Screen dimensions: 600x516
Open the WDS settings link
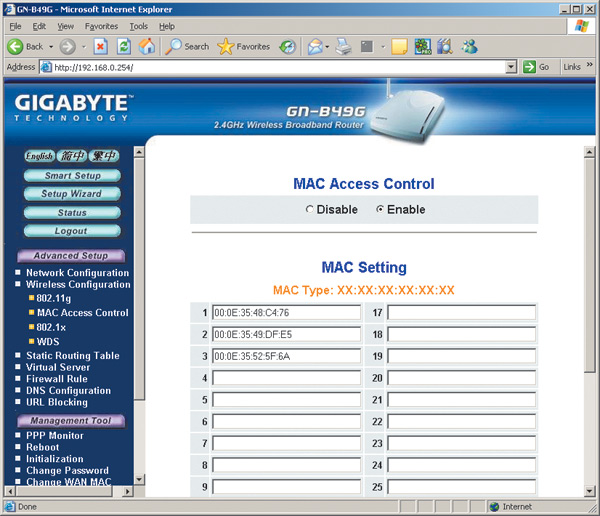pos(48,341)
